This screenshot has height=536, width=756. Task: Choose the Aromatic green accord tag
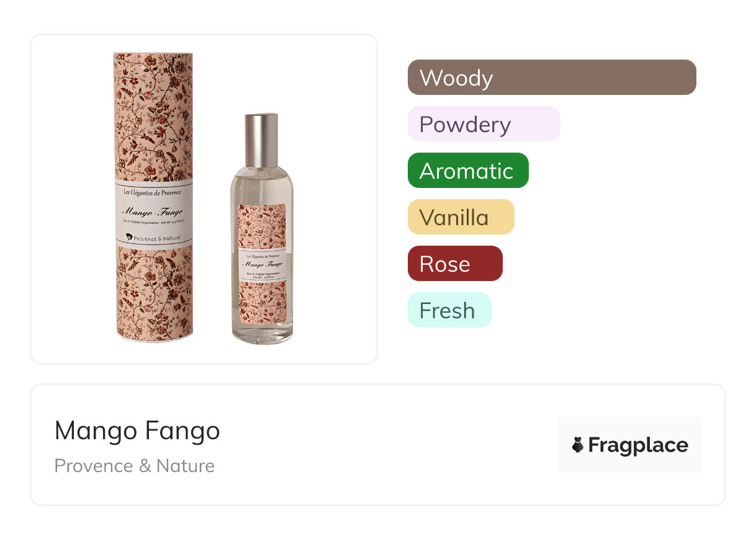coord(468,171)
